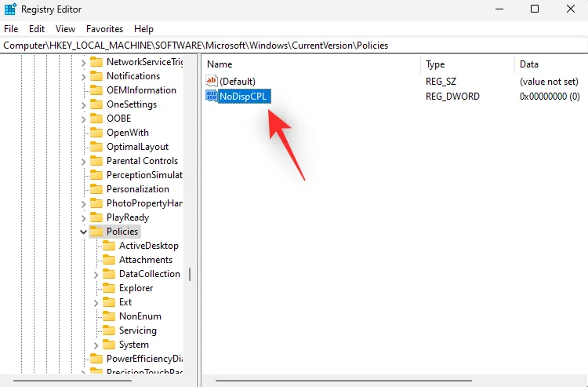Click the PhotoPropertyHandler folder icon
Screen dimensions: 588x387
[x=96, y=203]
